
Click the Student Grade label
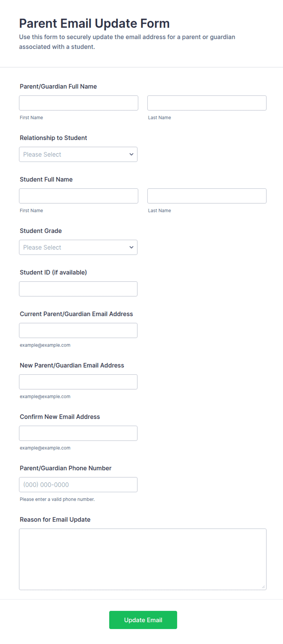tap(41, 231)
